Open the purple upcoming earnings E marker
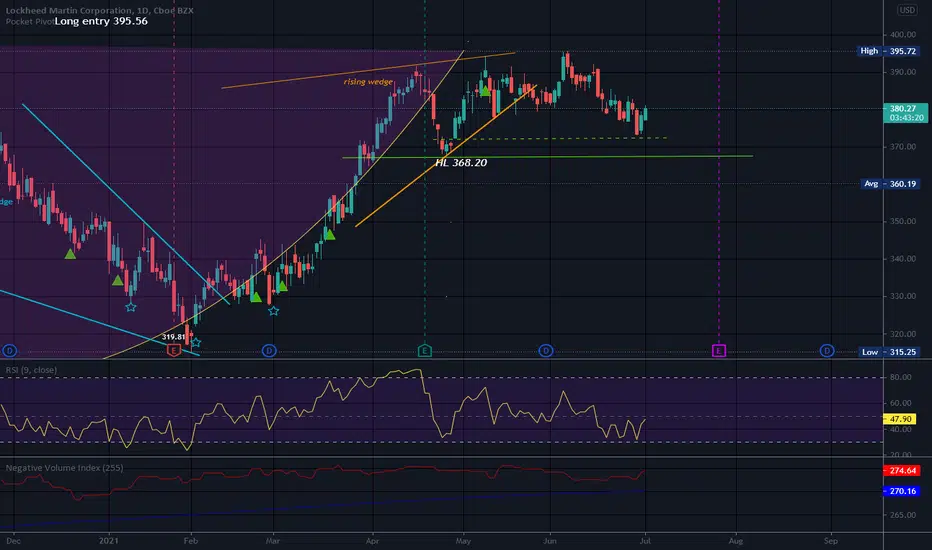Screen dimensions: 932x550 (x=719, y=351)
